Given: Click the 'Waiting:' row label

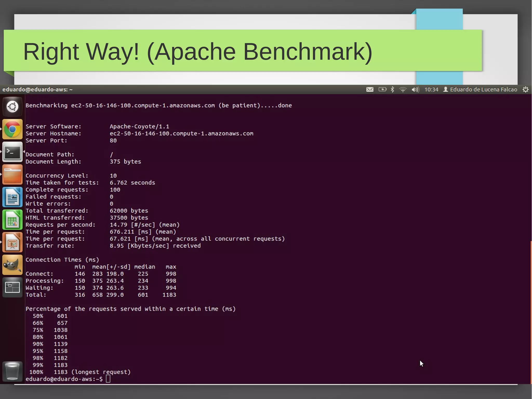Looking at the screenshot, I should pyautogui.click(x=39, y=288).
